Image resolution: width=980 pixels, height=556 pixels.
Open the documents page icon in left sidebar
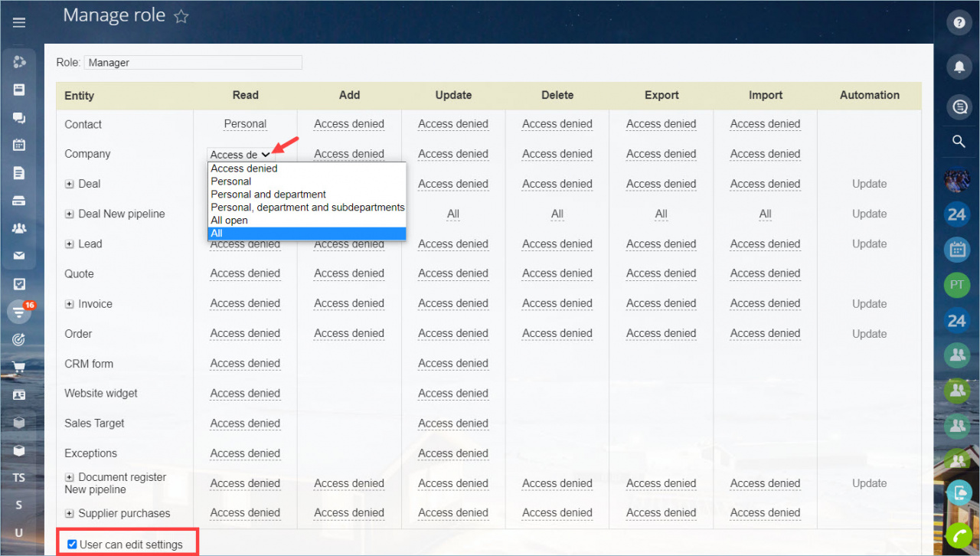19,173
